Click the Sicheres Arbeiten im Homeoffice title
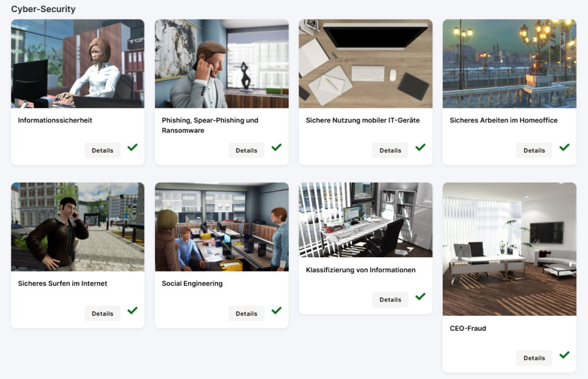 503,121
